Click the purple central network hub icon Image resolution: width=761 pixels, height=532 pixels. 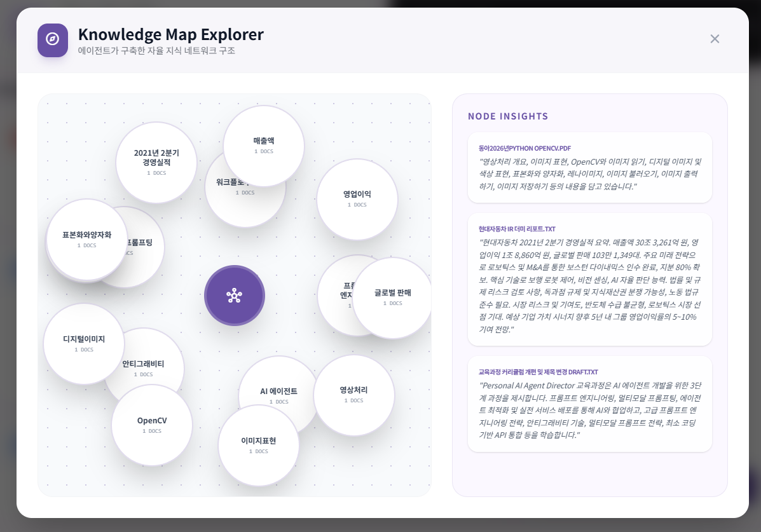[234, 296]
